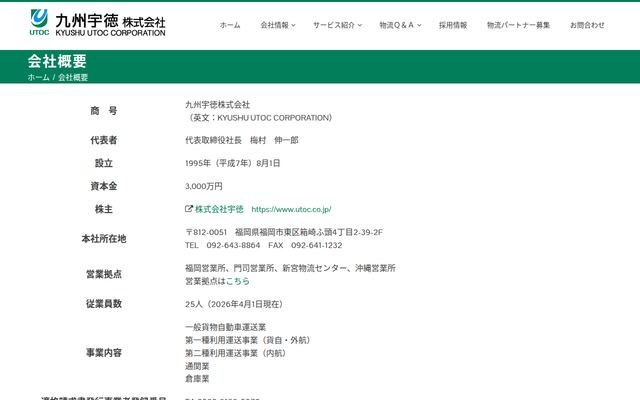
Task: Click the 福岡営業所、門司営業所 offices list line
Action: (x=290, y=268)
